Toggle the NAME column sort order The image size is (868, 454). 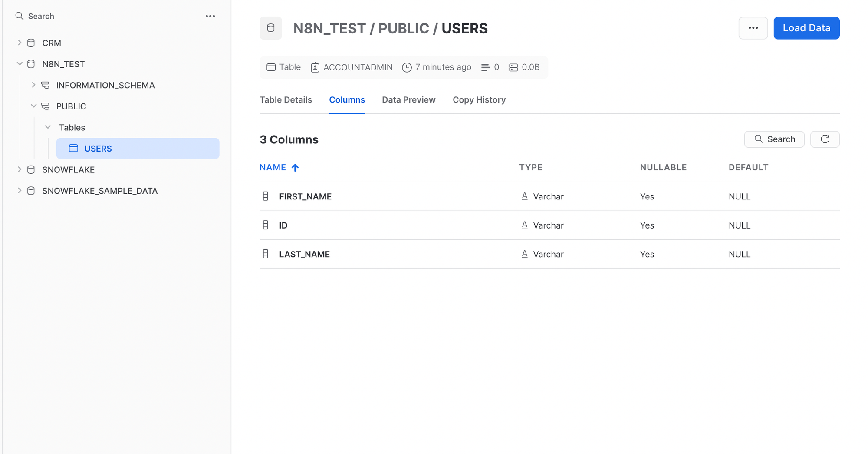pyautogui.click(x=279, y=167)
